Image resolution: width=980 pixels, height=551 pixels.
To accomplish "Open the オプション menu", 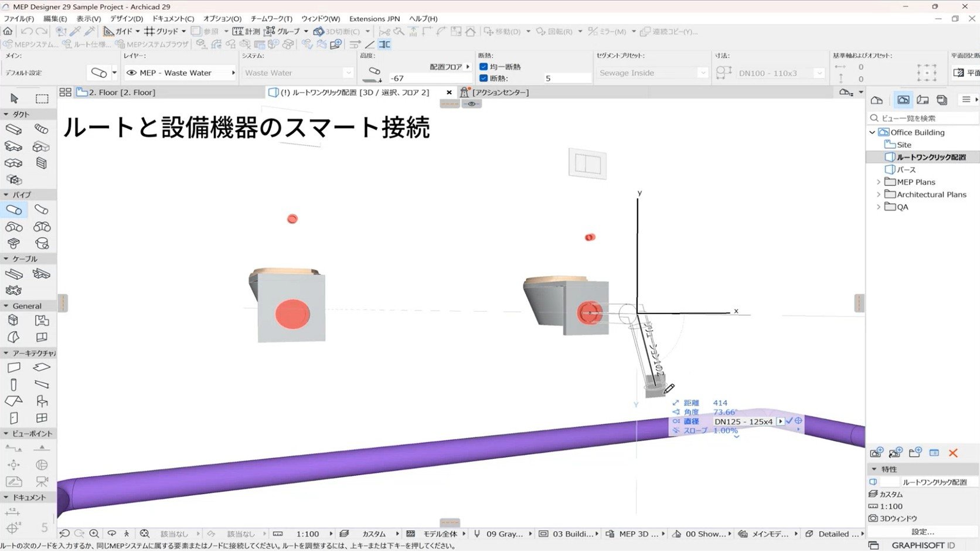I will (222, 18).
